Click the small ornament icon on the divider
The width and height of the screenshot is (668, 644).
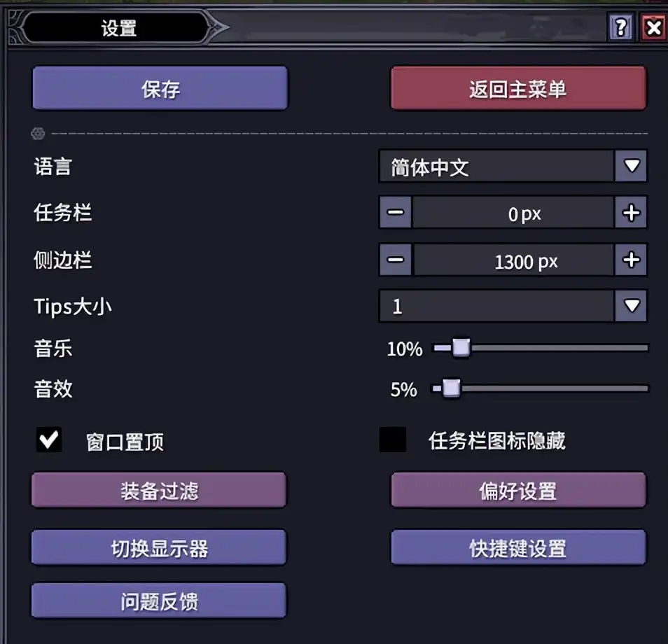click(38, 133)
